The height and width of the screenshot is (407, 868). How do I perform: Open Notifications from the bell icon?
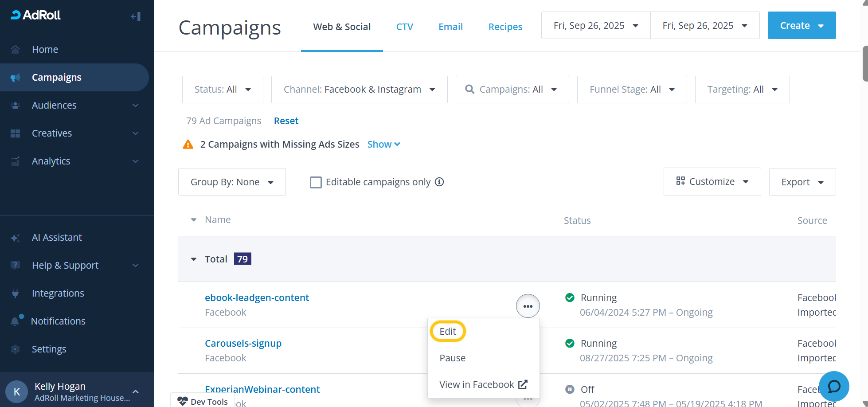pos(16,321)
